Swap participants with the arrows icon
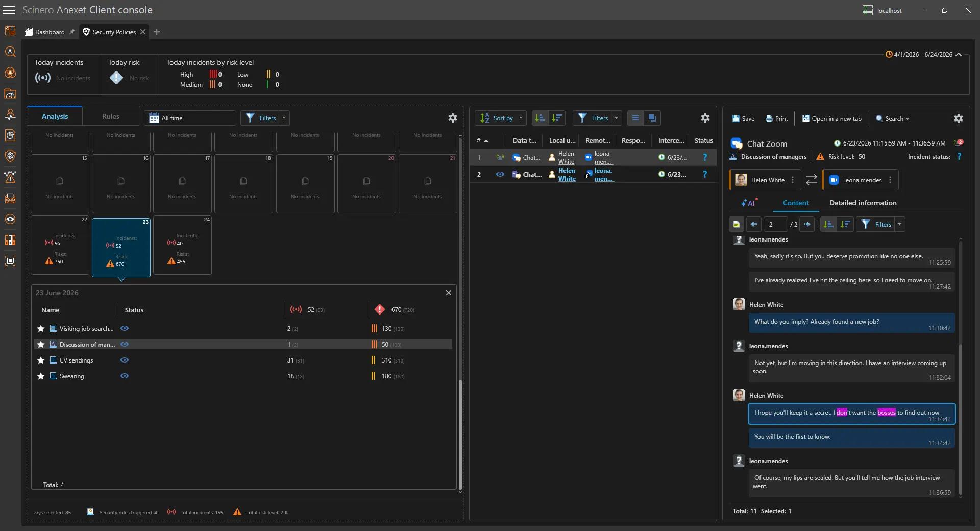Image resolution: width=980 pixels, height=531 pixels. pyautogui.click(x=812, y=180)
